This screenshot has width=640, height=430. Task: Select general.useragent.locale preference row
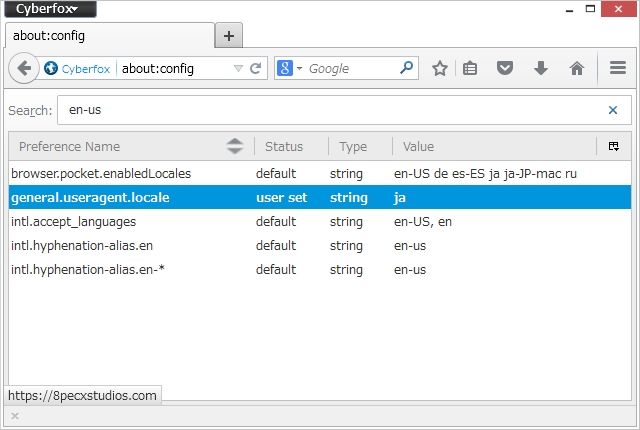click(320, 197)
